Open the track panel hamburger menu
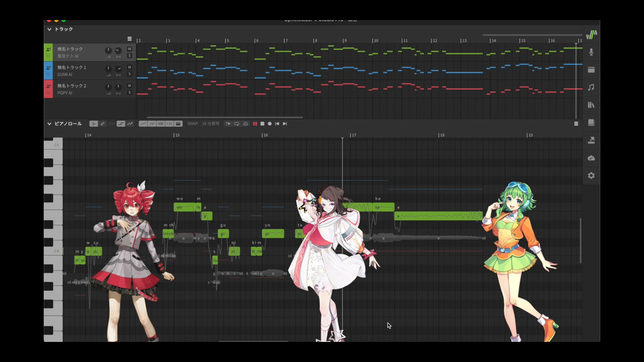Screen dimensions: 644x362 pos(129,39)
